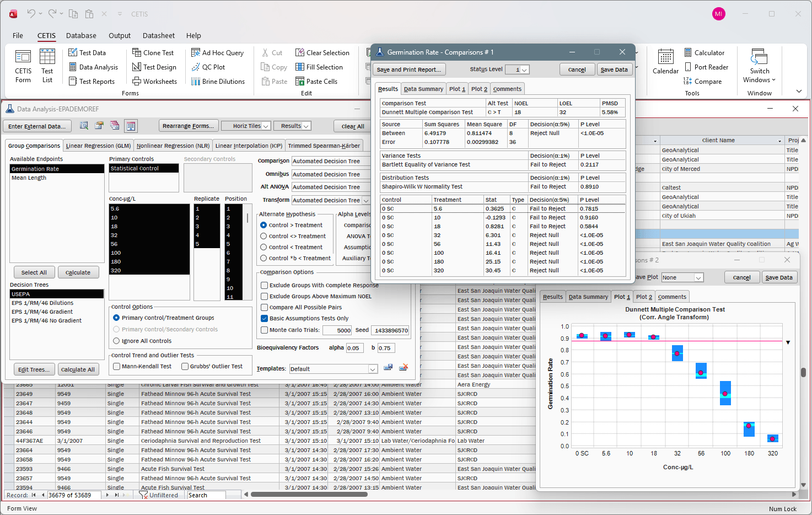Image resolution: width=812 pixels, height=515 pixels.
Task: Click the Undo arrow in title bar
Action: coord(31,14)
